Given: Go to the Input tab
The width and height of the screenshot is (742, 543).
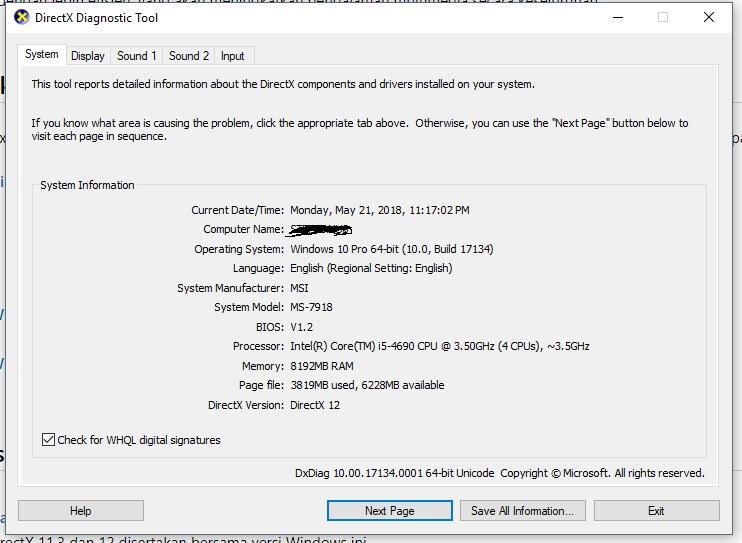Looking at the screenshot, I should coord(232,56).
